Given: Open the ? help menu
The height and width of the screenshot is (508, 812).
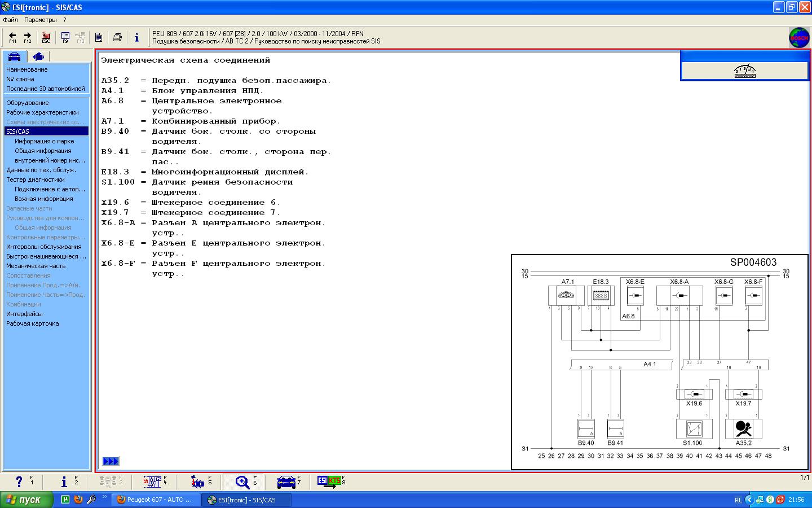Looking at the screenshot, I should (65, 20).
